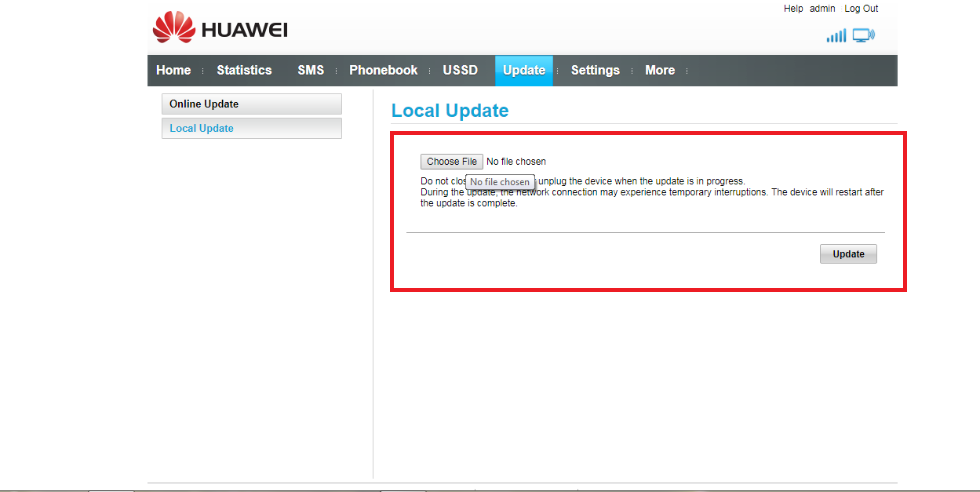Click the update warning paragraph text
Screen dimensions: 980x492
[x=652, y=192]
